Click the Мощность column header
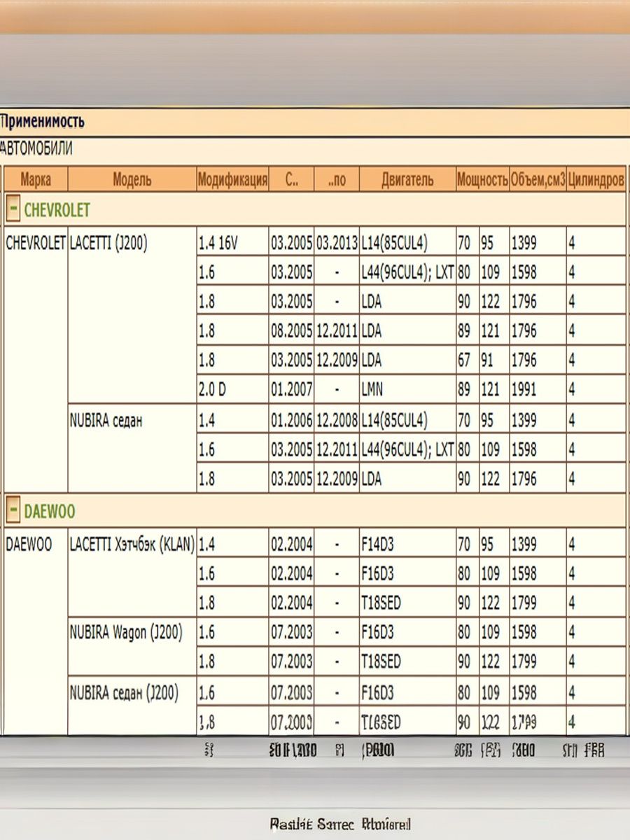The height and width of the screenshot is (840, 630). 482,179
